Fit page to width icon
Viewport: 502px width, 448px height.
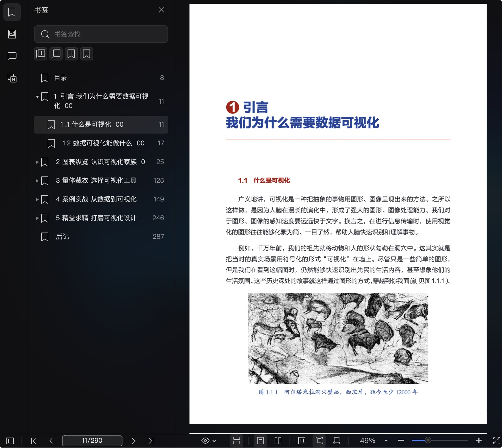pyautogui.click(x=337, y=441)
